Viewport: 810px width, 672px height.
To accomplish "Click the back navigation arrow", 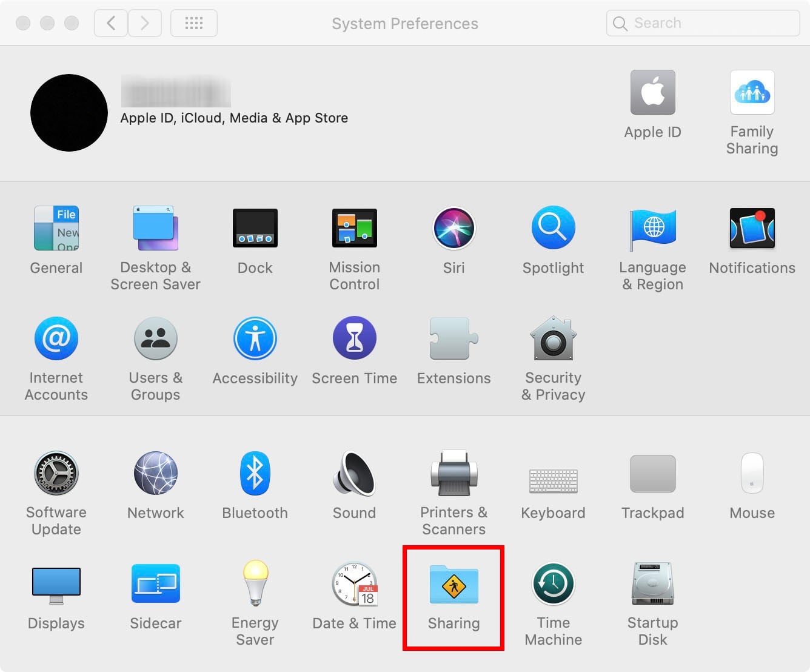I will tap(110, 22).
